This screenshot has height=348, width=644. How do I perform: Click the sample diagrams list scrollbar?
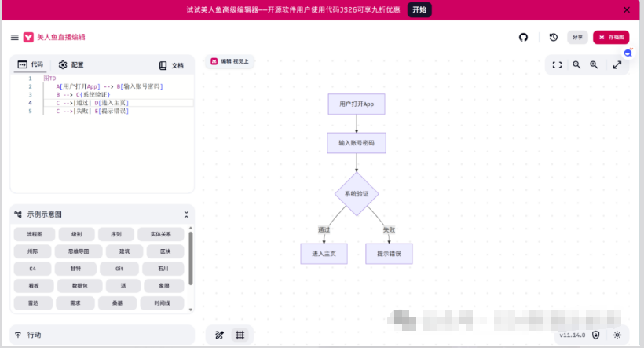pyautogui.click(x=191, y=258)
